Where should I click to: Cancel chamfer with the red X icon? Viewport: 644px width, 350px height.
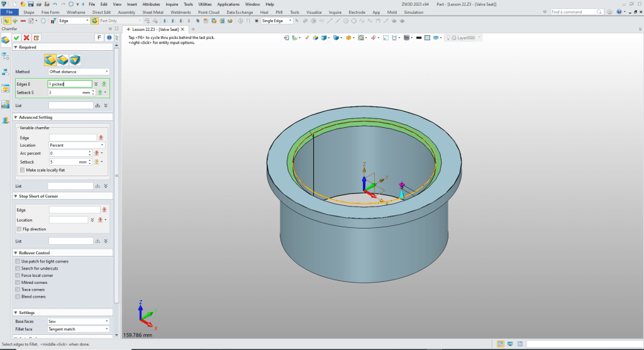point(26,38)
